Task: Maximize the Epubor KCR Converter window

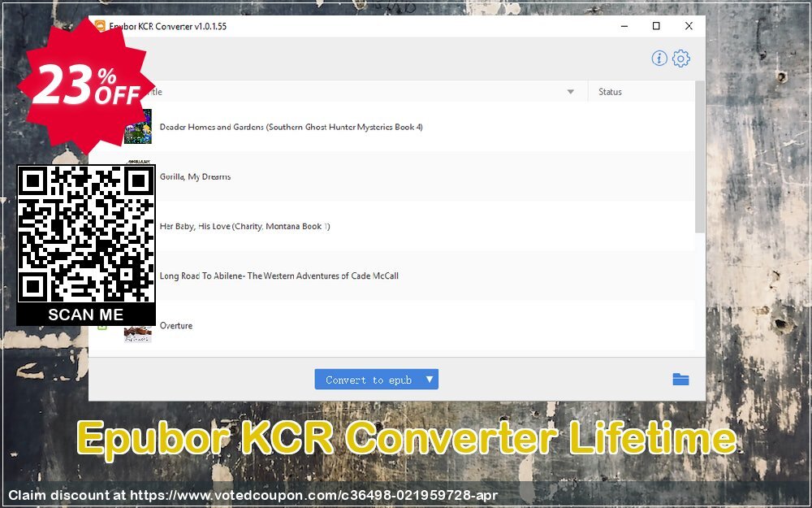Action: (x=656, y=27)
